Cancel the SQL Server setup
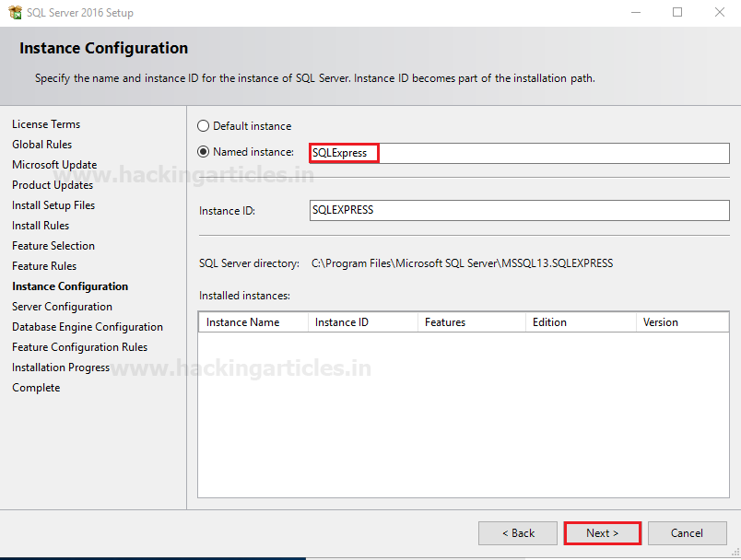741x560 pixels. click(x=688, y=533)
